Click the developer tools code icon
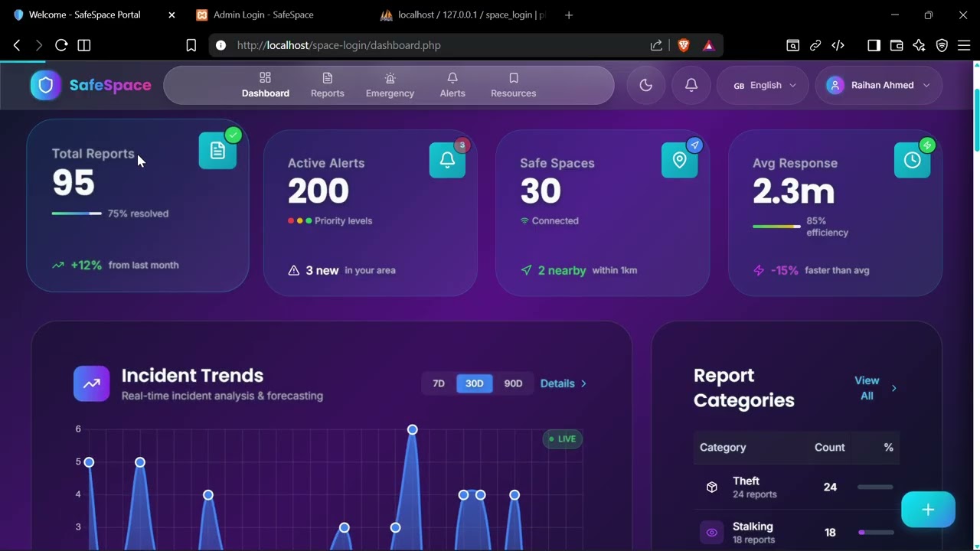Image resolution: width=980 pixels, height=551 pixels. [x=838, y=45]
